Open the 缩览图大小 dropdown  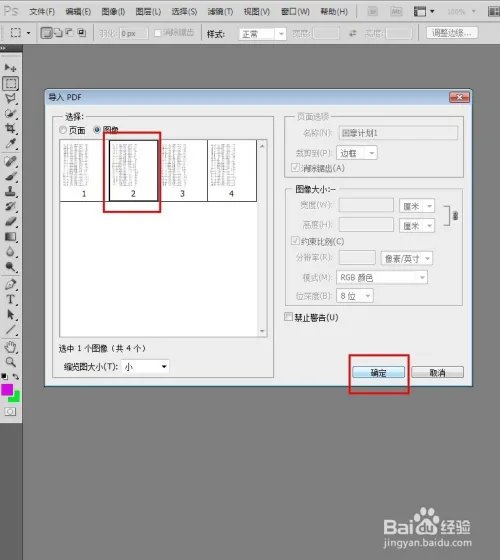point(145,366)
